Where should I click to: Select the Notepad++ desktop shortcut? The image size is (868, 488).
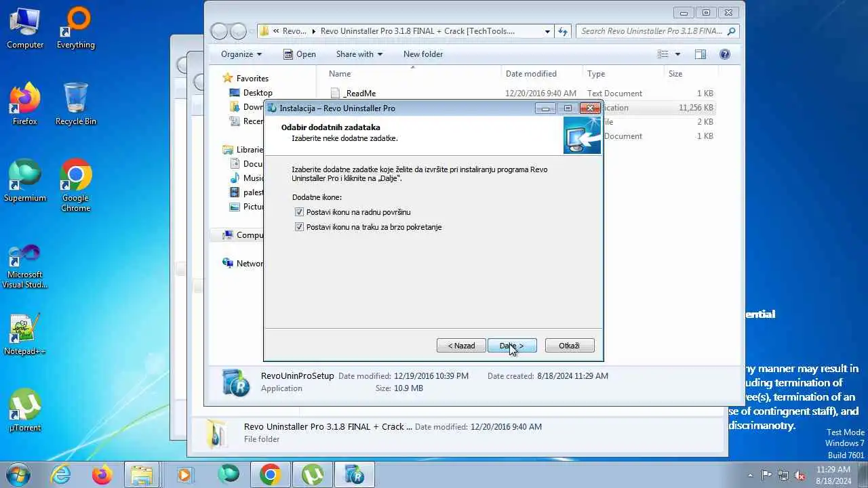click(25, 334)
